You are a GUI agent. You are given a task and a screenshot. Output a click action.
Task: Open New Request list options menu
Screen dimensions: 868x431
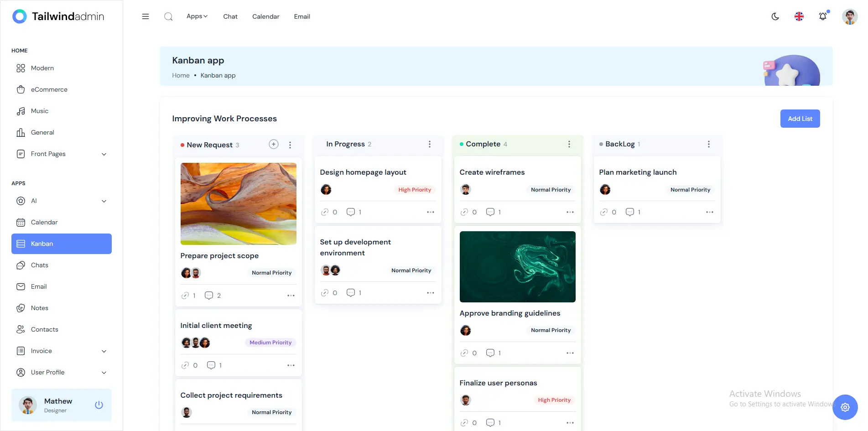290,145
